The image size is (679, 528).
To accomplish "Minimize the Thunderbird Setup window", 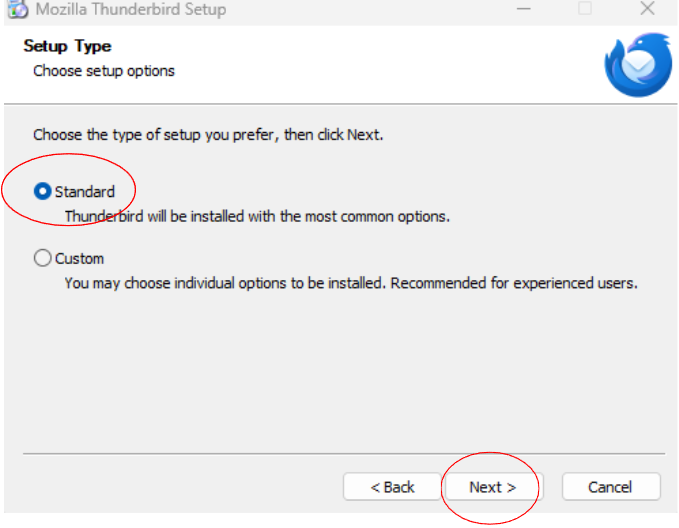I will [524, 9].
